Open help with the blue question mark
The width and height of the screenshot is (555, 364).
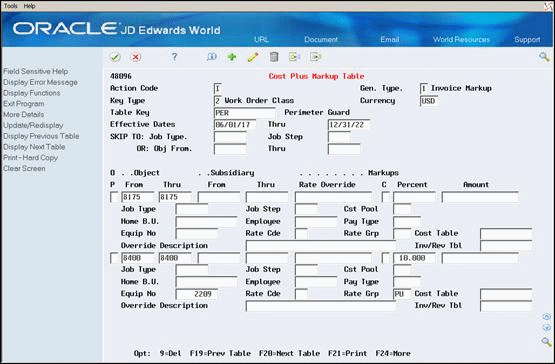tap(174, 57)
